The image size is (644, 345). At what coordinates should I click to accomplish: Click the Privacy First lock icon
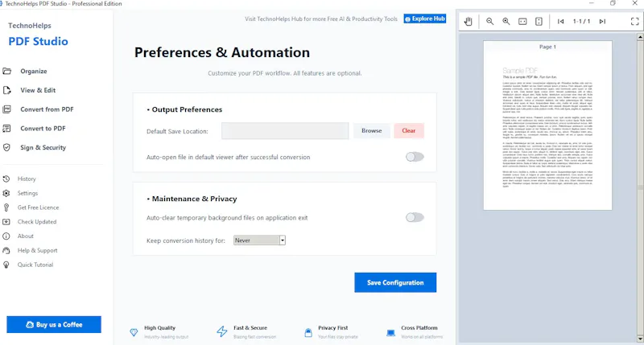[308, 332]
